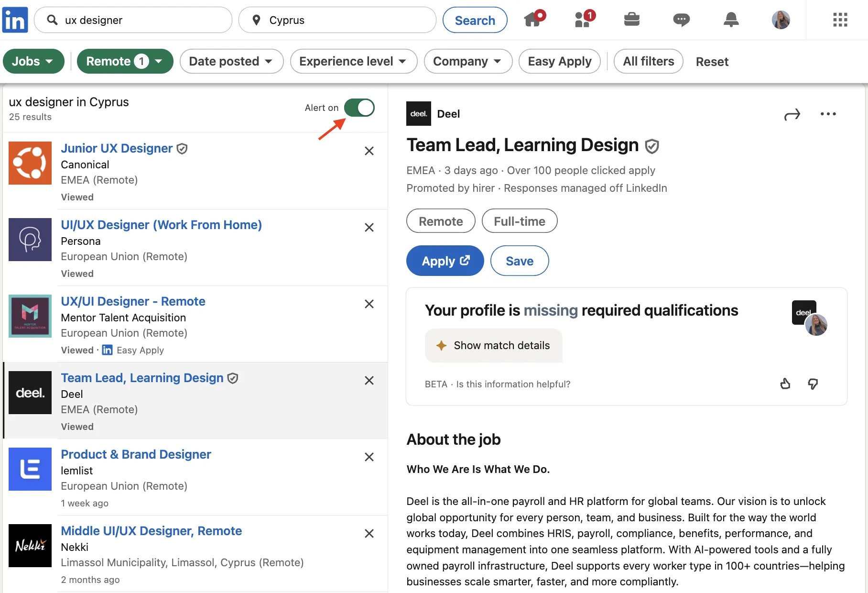
Task: Open the Home feed icon
Action: click(x=532, y=20)
